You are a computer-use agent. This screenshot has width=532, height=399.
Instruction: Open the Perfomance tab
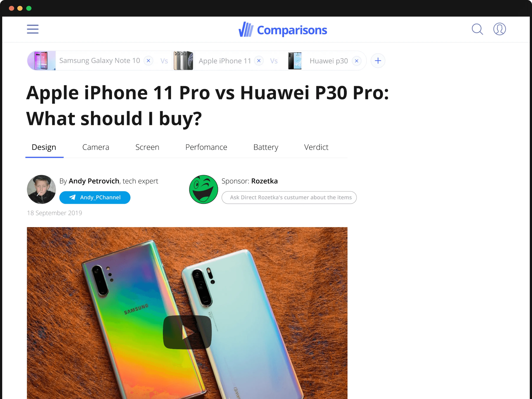(x=206, y=147)
